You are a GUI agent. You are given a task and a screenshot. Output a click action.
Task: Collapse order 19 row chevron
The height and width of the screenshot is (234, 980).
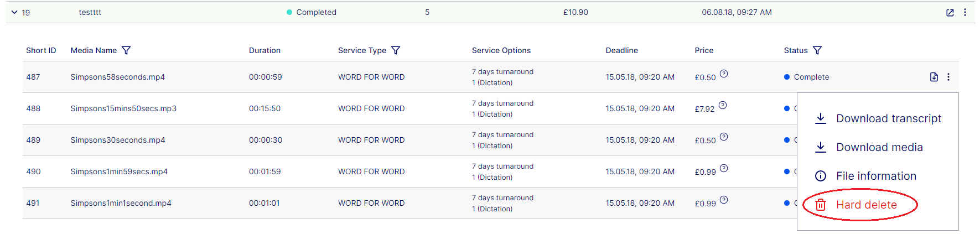pos(14,12)
